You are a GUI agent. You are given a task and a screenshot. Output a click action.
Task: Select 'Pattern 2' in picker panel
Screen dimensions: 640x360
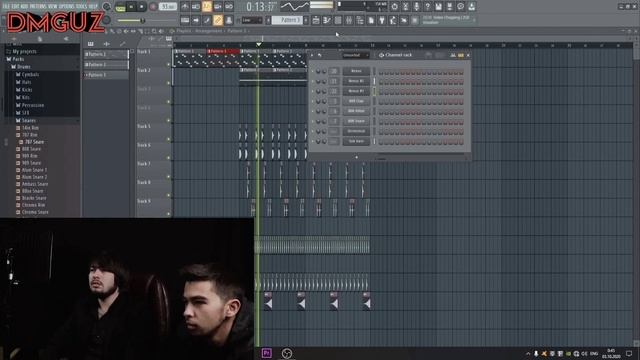(x=106, y=64)
